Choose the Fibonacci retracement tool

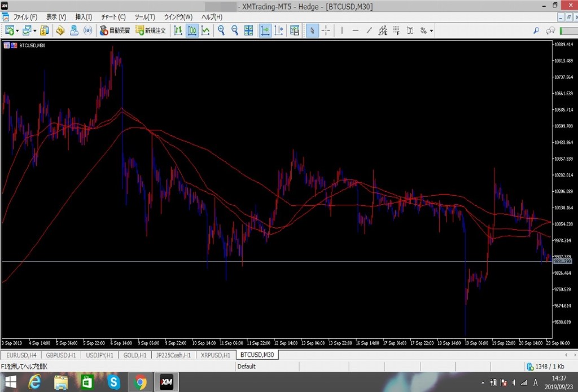coord(396,30)
